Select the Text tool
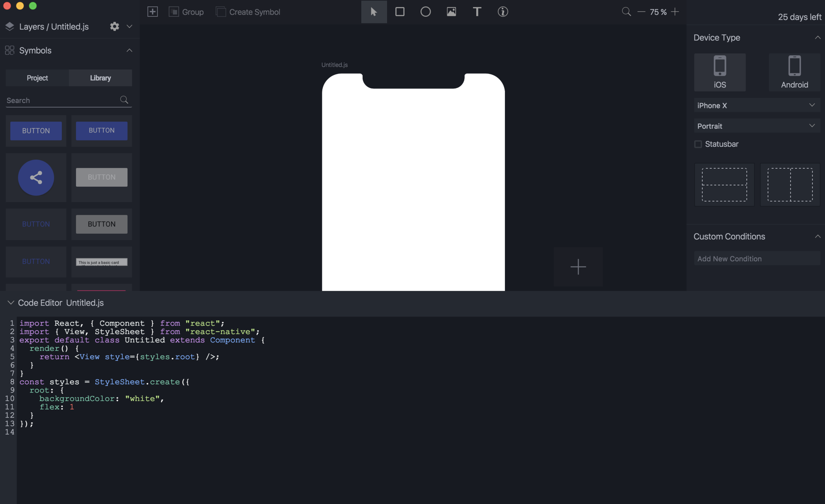Image resolution: width=825 pixels, height=504 pixels. point(477,12)
